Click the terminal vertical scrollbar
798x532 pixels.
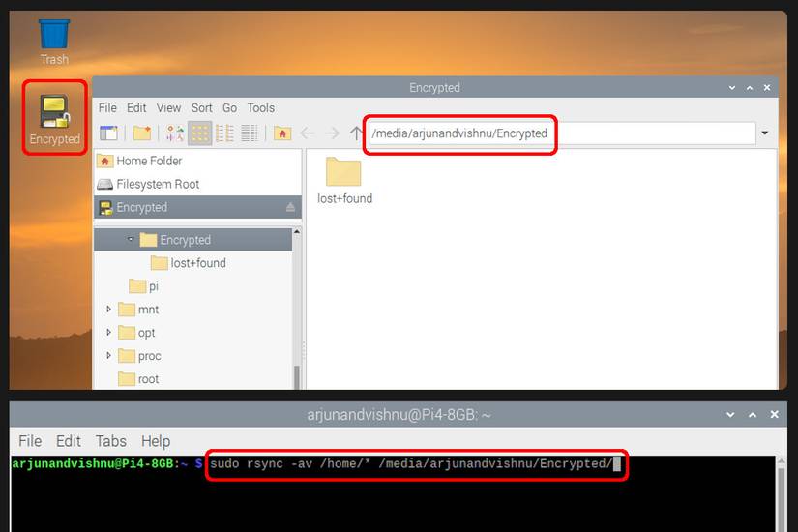tap(782, 496)
